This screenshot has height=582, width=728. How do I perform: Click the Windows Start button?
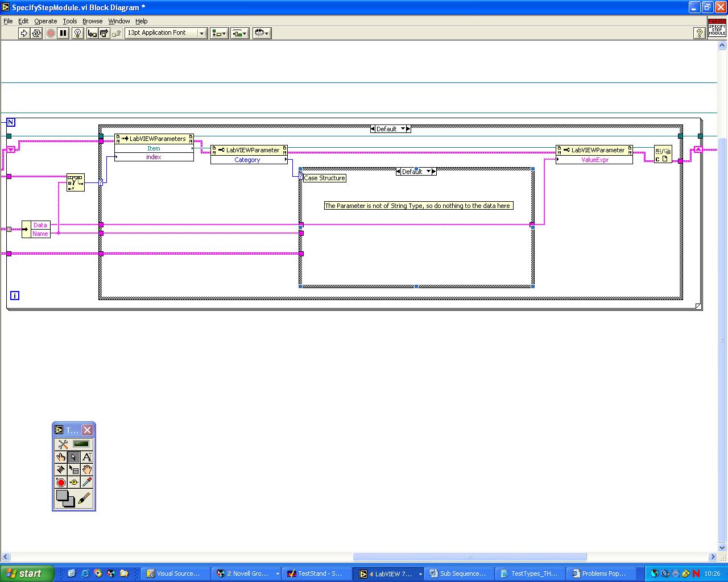tap(27, 573)
